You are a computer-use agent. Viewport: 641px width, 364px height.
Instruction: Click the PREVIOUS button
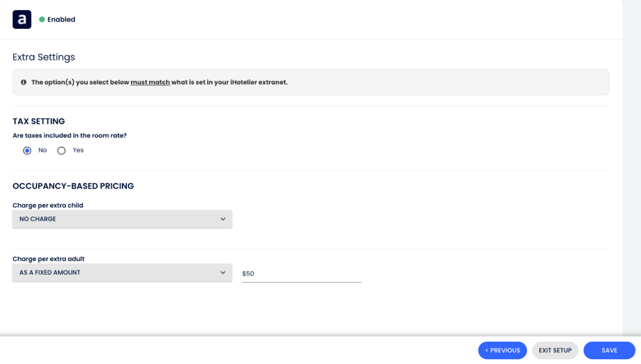502,350
